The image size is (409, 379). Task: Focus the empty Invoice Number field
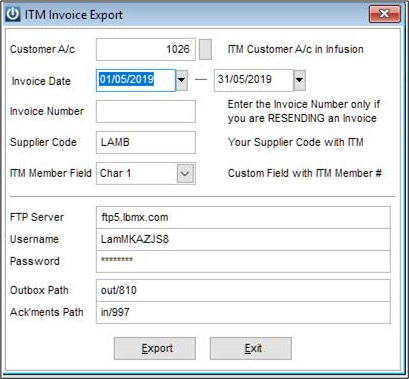[146, 111]
